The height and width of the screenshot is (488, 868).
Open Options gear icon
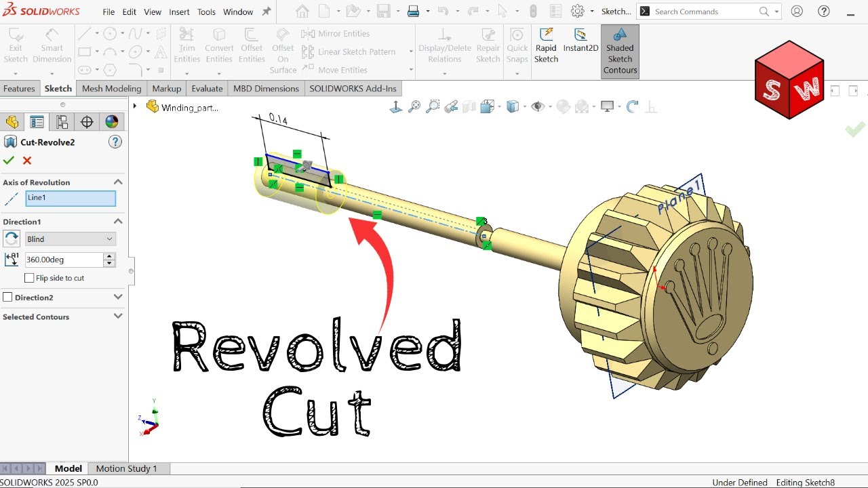(x=578, y=12)
